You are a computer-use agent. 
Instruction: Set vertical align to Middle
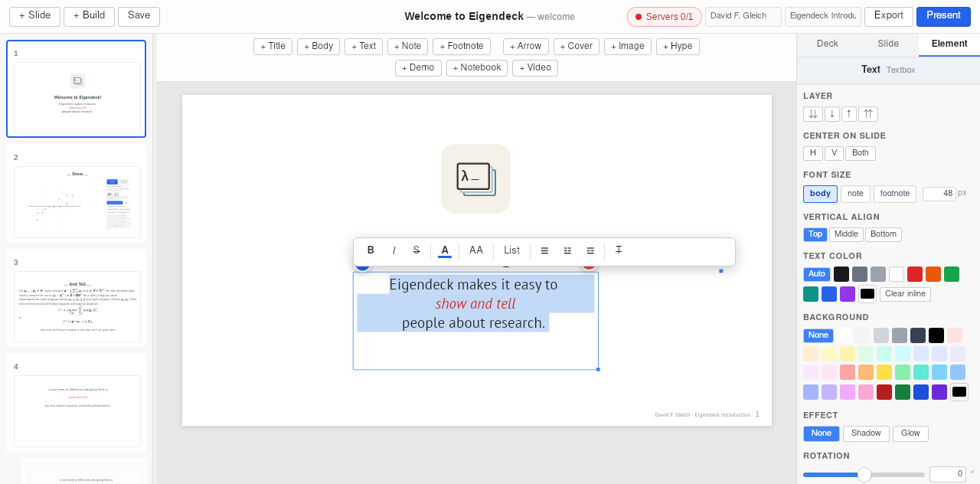846,234
